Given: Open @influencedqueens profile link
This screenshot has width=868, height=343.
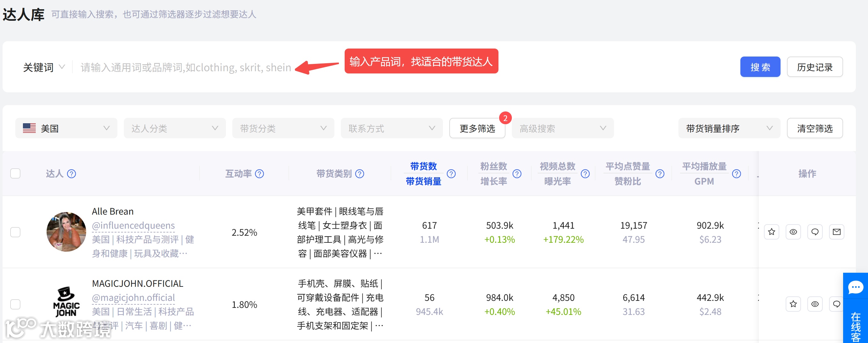Looking at the screenshot, I should coord(133,225).
